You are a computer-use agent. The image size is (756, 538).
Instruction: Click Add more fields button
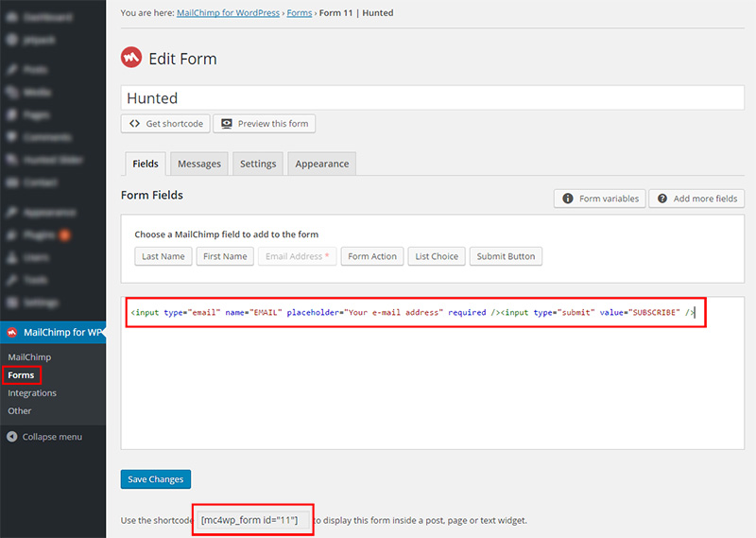point(696,199)
